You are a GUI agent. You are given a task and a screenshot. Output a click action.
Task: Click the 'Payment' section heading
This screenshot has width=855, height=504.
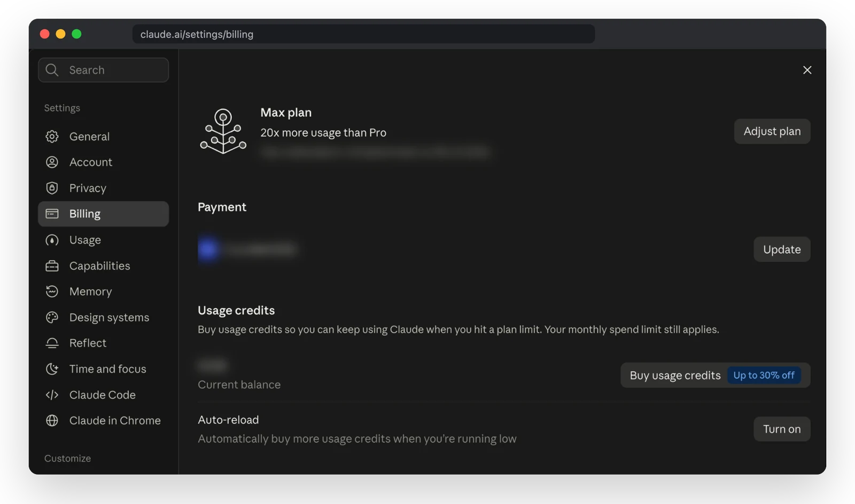click(222, 207)
